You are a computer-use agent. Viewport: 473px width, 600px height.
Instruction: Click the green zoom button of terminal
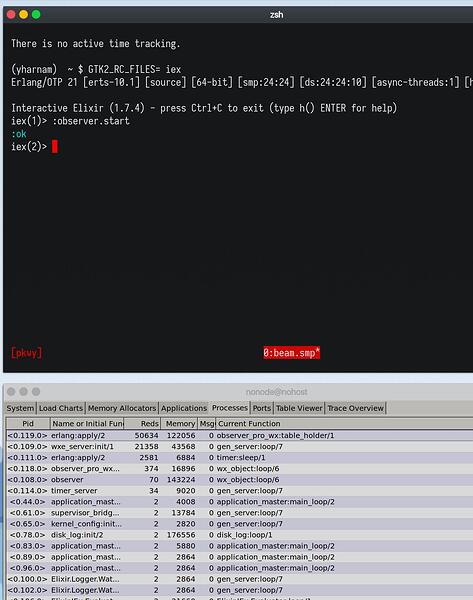coord(36,15)
